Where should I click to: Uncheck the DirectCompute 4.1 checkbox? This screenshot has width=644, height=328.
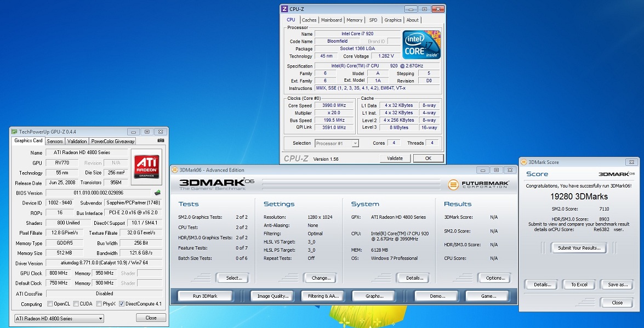pos(122,304)
